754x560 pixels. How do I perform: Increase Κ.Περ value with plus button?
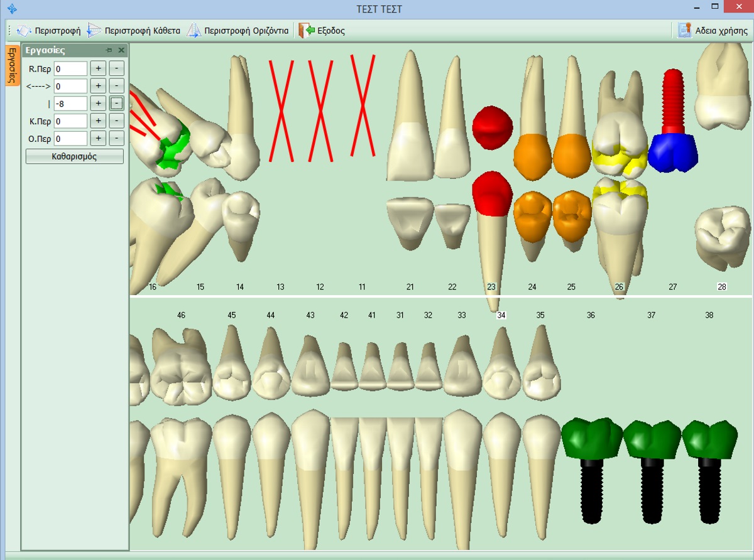(98, 121)
